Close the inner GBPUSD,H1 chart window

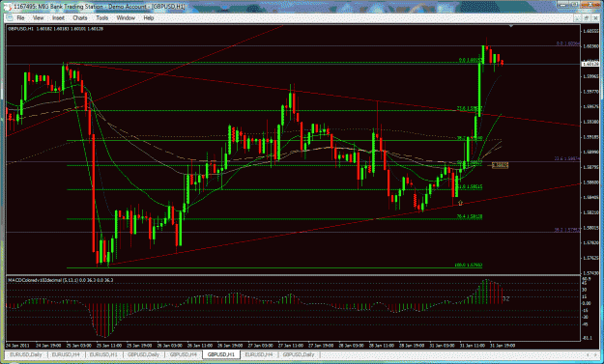tap(594, 18)
